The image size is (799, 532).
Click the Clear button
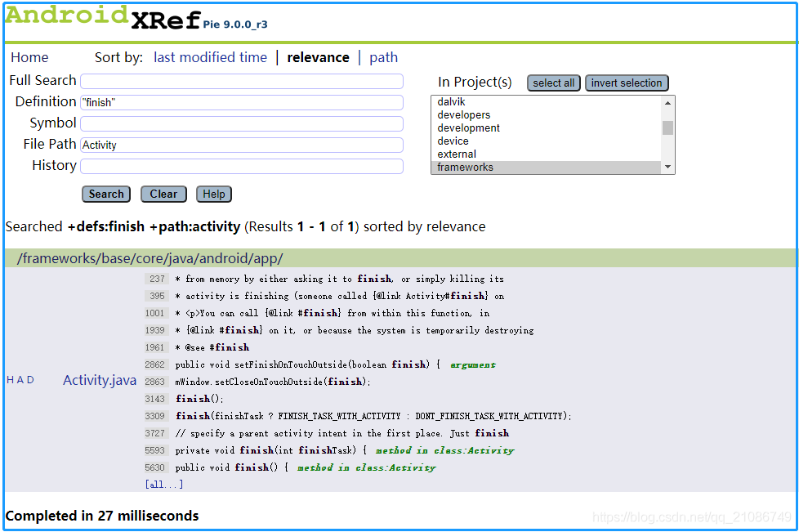163,194
